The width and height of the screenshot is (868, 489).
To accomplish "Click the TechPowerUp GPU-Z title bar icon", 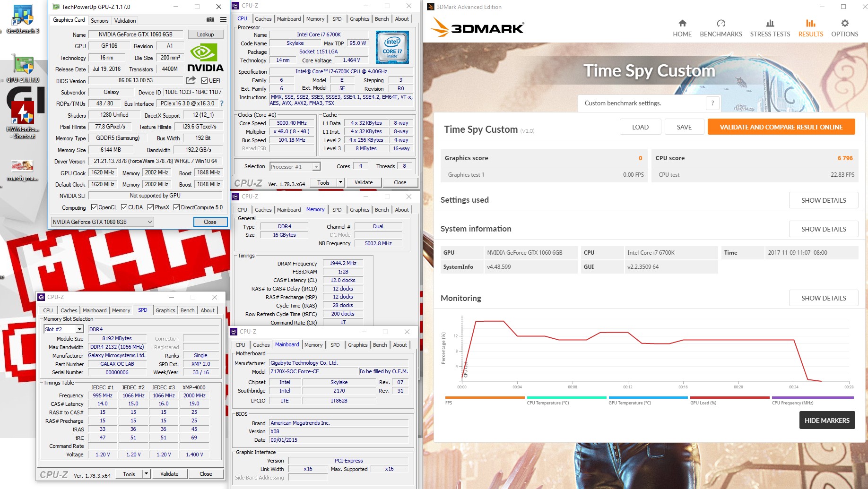I will [56, 7].
